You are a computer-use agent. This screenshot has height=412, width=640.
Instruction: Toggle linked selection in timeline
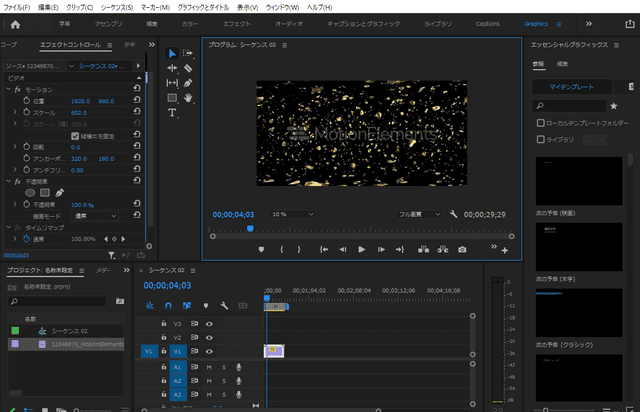187,305
